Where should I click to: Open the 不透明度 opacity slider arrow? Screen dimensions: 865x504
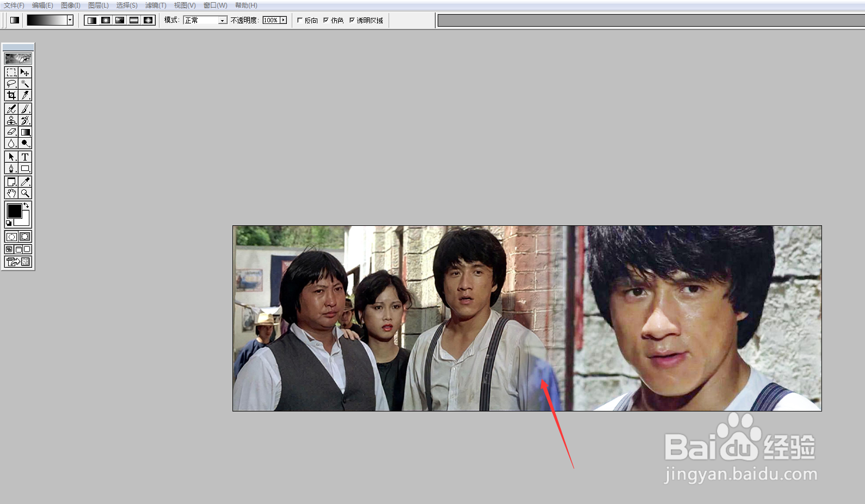click(x=283, y=20)
